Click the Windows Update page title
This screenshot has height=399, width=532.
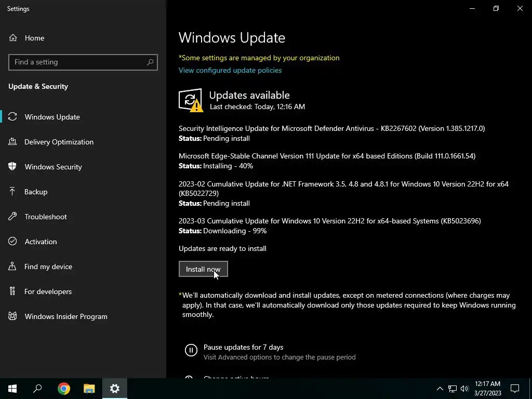click(232, 37)
